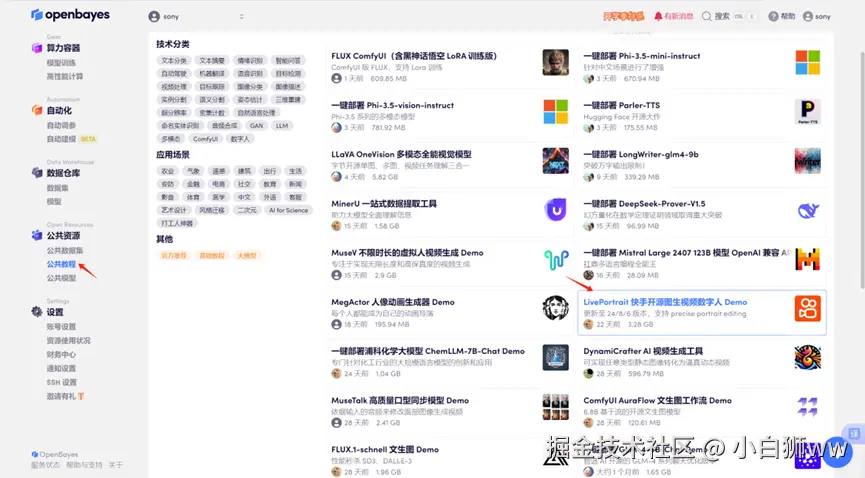Click the vertical page scrollbar
The image size is (865, 478).
pos(861,171)
